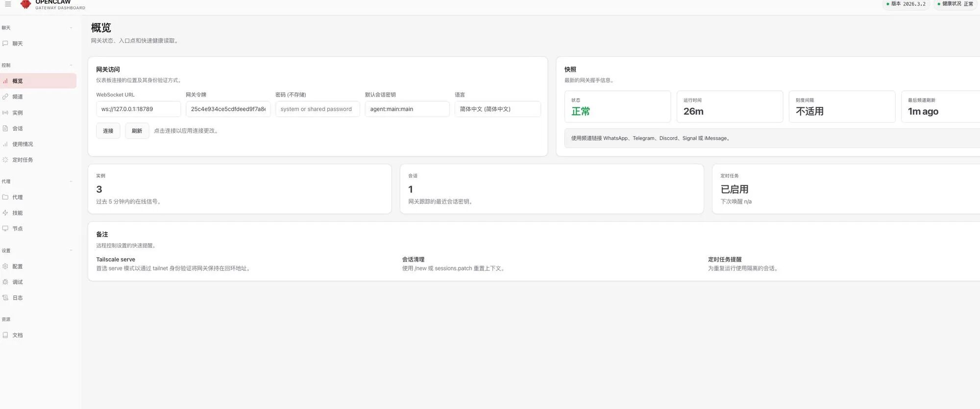Screen dimensions: 980x409
Task: Click the WebSocket URL input field
Action: click(138, 109)
